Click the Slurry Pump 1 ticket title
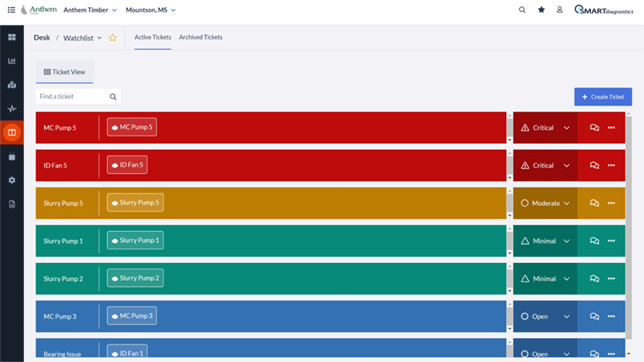The height and width of the screenshot is (362, 644). point(64,241)
